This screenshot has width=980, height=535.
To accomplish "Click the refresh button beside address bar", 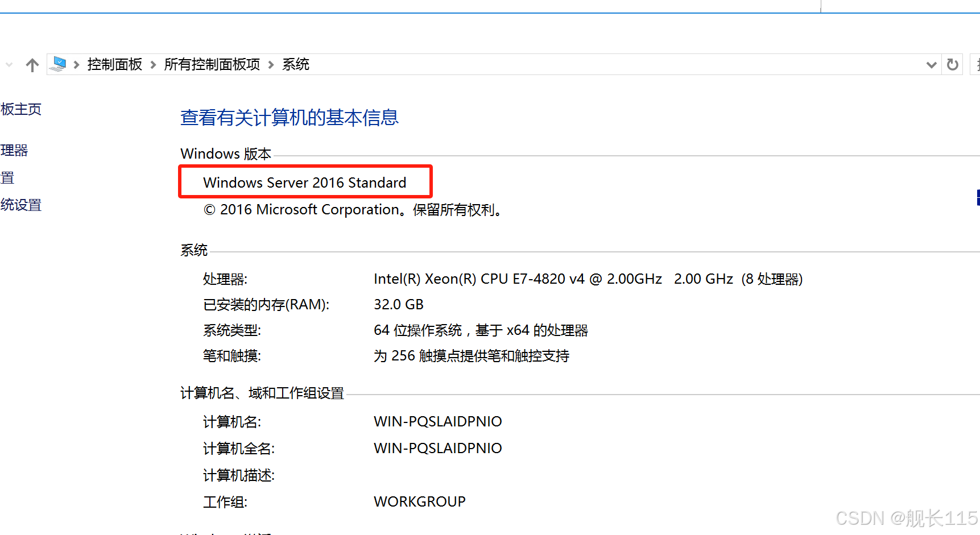I will pyautogui.click(x=953, y=65).
